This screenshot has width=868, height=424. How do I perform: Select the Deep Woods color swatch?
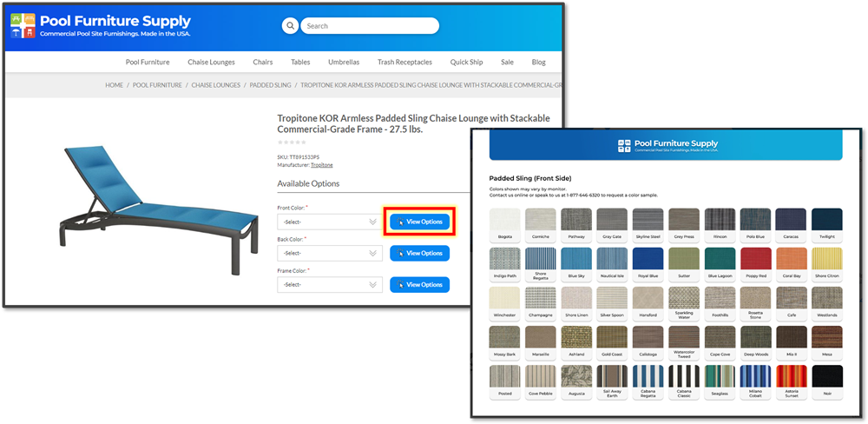pyautogui.click(x=755, y=343)
